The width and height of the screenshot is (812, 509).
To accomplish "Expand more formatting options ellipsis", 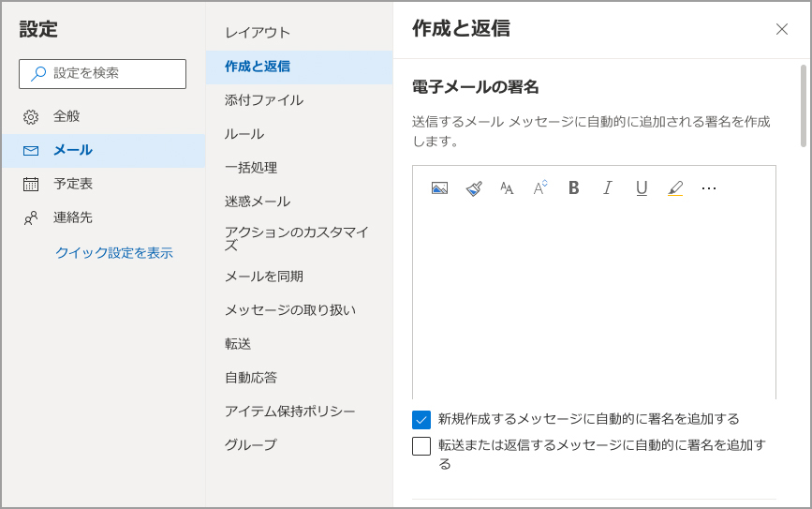I will pos(709,188).
